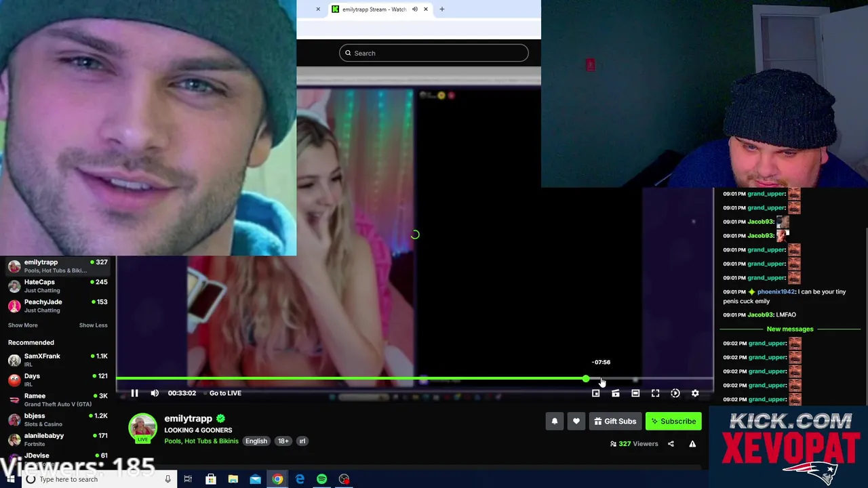Select HateCaps channel in sidebar
This screenshot has width=868, height=488.
pyautogui.click(x=58, y=286)
